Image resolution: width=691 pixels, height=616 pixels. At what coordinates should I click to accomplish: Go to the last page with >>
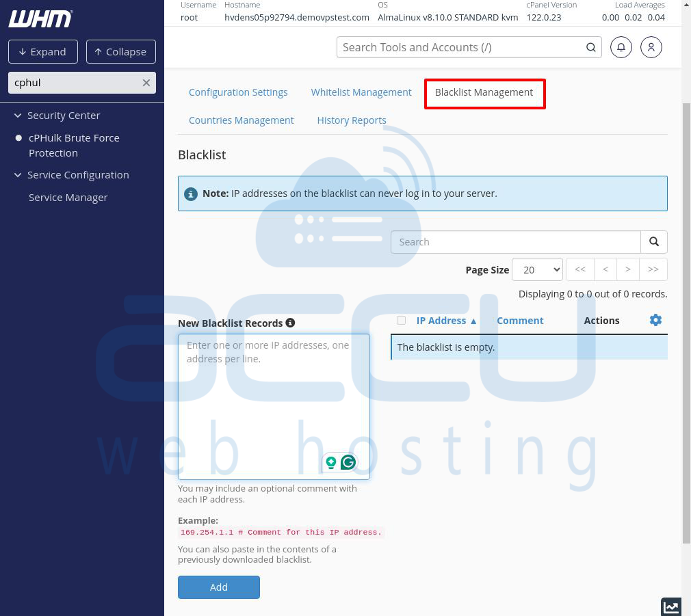tap(653, 269)
